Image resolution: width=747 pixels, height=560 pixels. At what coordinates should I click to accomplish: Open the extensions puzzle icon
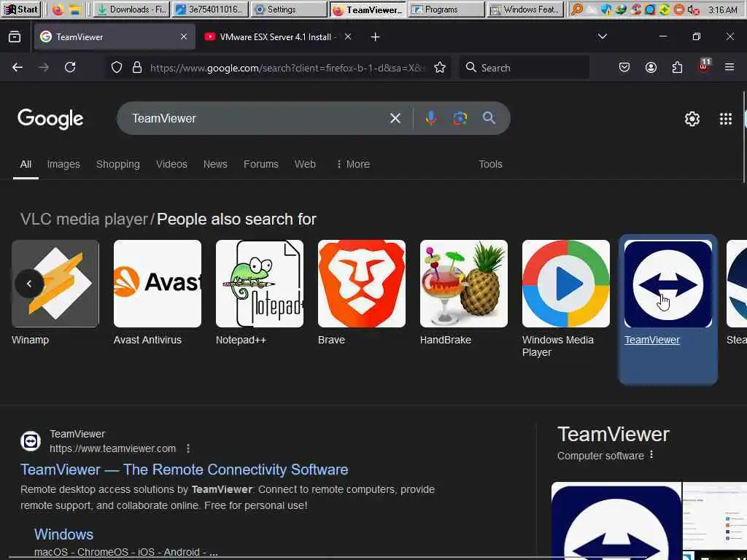677,68
